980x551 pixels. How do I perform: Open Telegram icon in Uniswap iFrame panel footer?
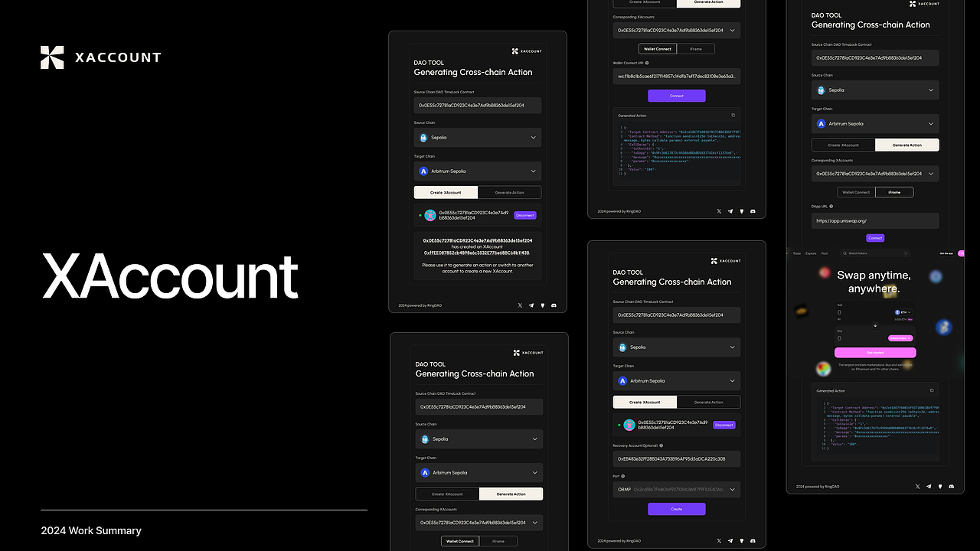tap(929, 486)
